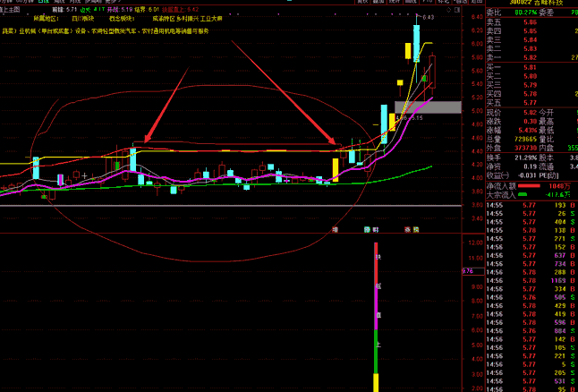
Task: Select the 买二 5.80 order row
Action: (x=532, y=76)
